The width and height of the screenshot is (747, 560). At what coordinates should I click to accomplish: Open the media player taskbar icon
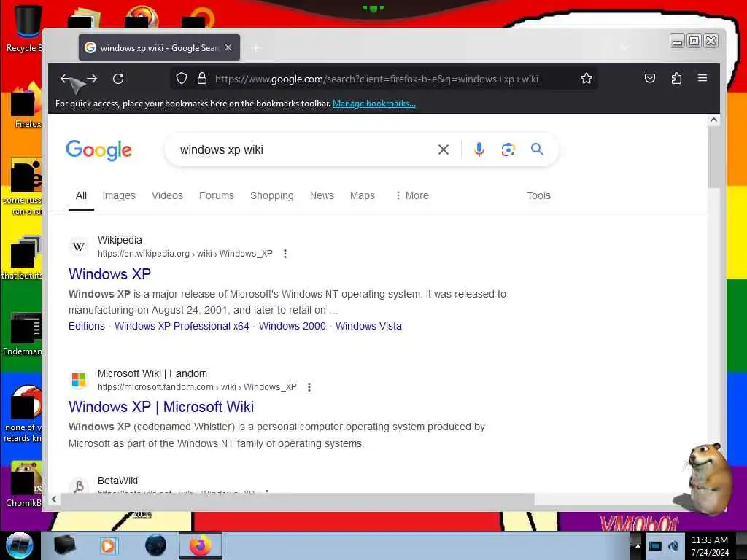tap(108, 545)
